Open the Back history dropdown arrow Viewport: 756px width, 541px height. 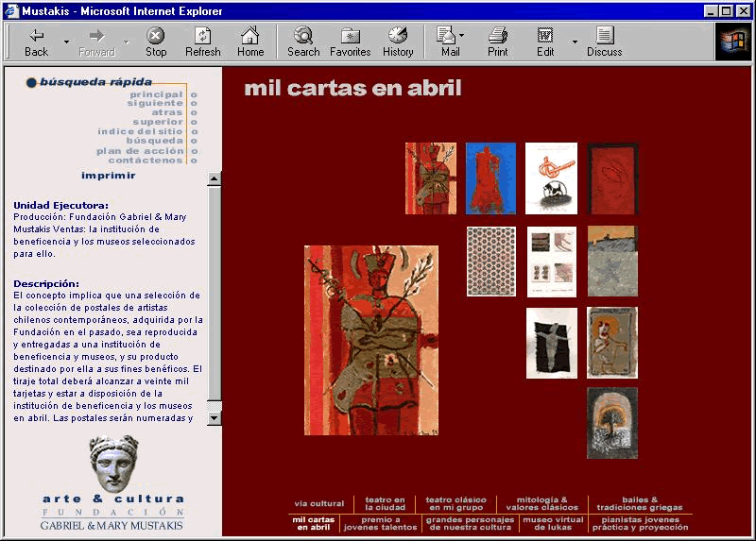pos(66,42)
